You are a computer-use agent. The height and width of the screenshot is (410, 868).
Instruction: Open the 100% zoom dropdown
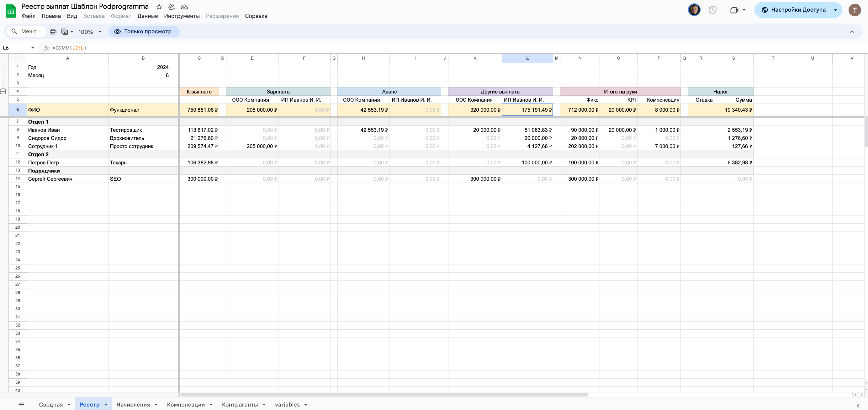(90, 32)
